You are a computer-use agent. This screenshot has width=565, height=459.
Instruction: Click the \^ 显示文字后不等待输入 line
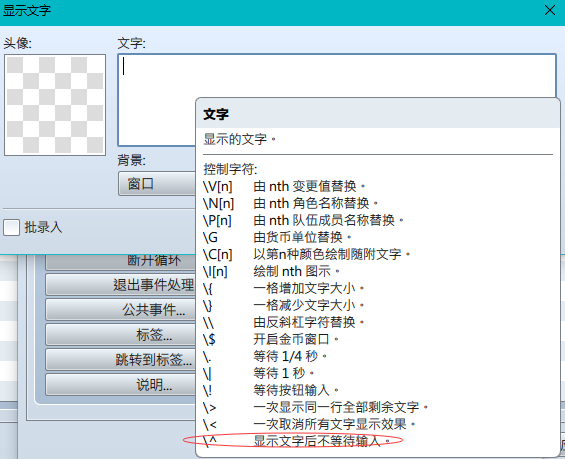click(x=296, y=441)
